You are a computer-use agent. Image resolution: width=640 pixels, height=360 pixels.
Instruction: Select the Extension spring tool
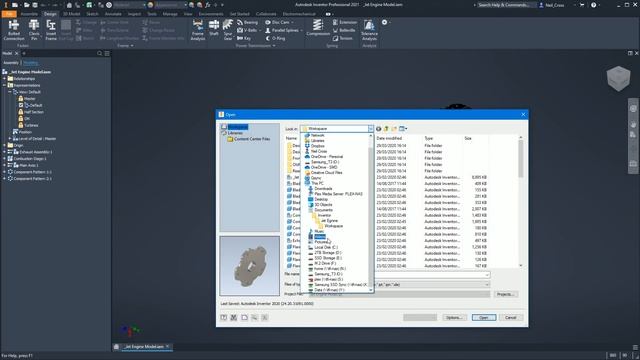pos(345,22)
